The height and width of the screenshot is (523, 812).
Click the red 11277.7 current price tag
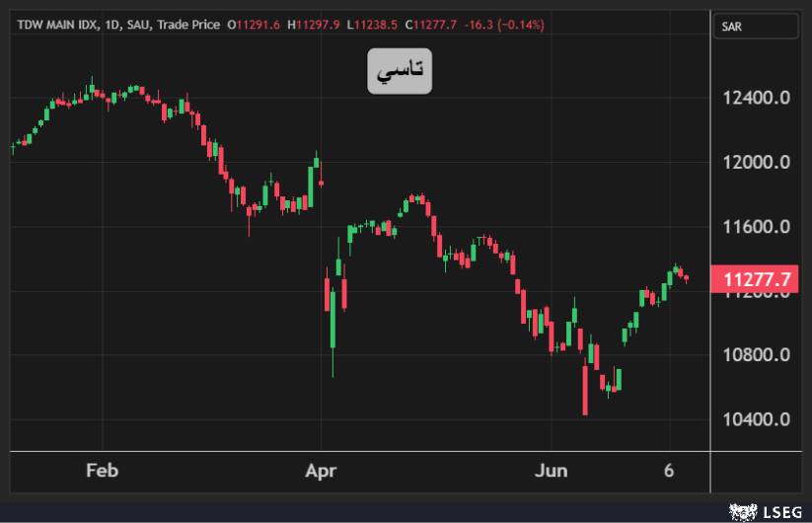tap(757, 280)
